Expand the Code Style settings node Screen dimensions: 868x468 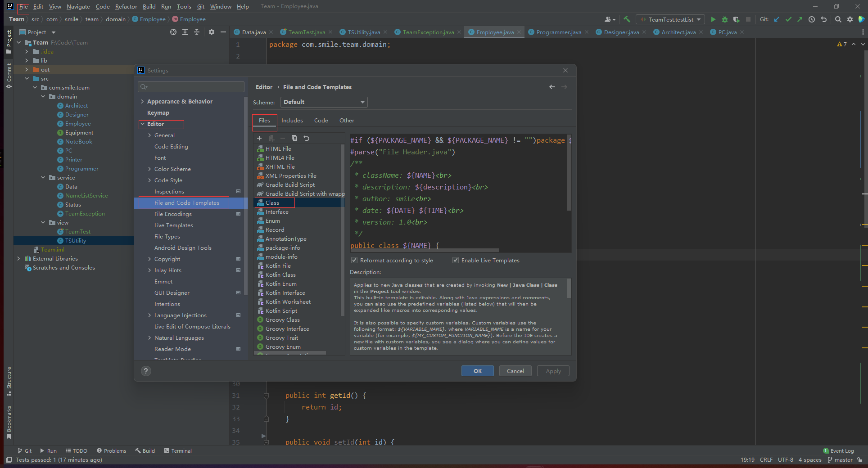(x=149, y=180)
